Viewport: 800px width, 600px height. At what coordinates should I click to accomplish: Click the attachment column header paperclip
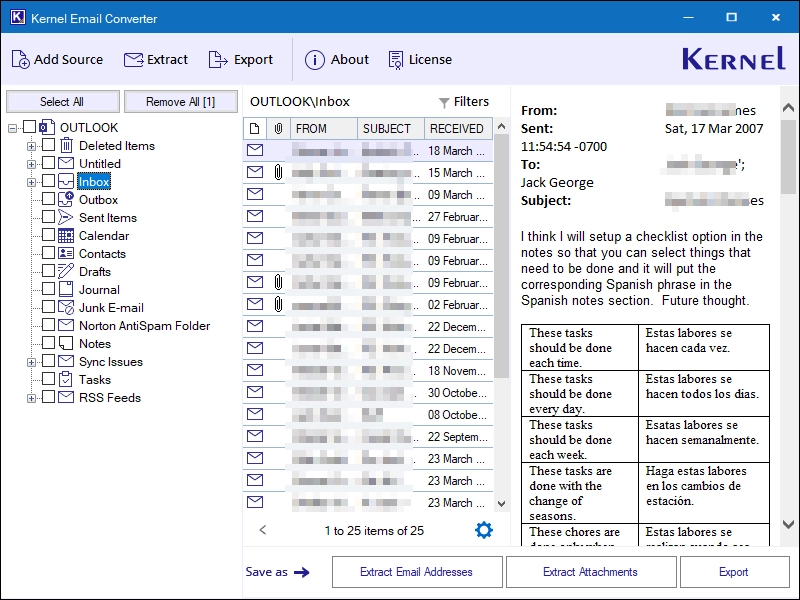point(278,129)
